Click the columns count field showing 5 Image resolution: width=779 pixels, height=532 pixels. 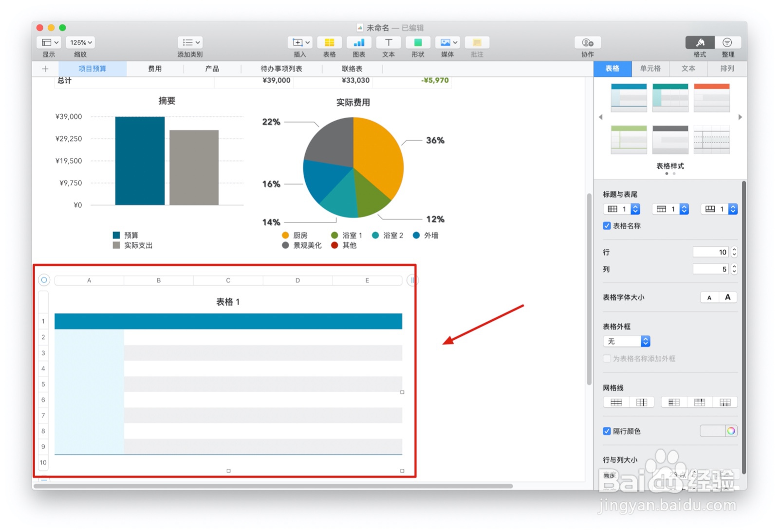[x=711, y=269]
